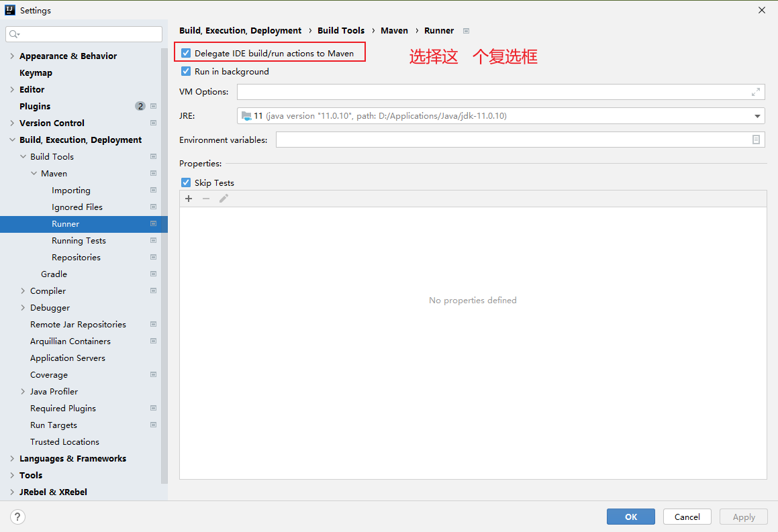The image size is (778, 532).
Task: Toggle the Skip Tests checkbox
Action: click(x=185, y=182)
